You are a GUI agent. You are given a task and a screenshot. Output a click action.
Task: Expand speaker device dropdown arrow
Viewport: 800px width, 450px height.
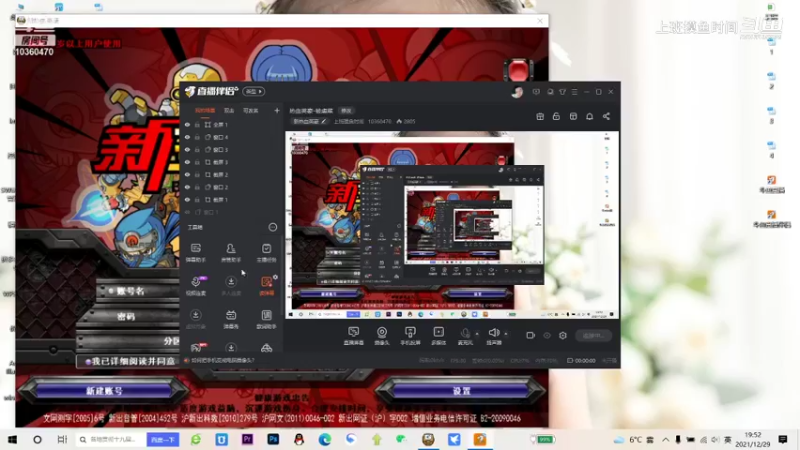(x=506, y=334)
